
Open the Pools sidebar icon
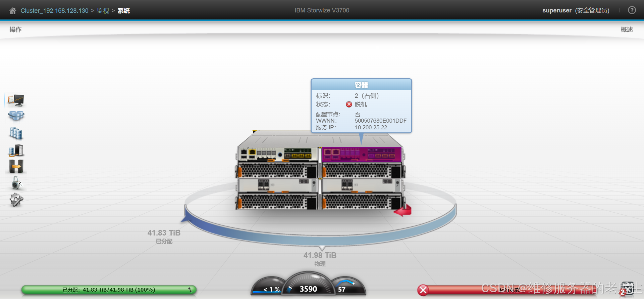pyautogui.click(x=16, y=116)
